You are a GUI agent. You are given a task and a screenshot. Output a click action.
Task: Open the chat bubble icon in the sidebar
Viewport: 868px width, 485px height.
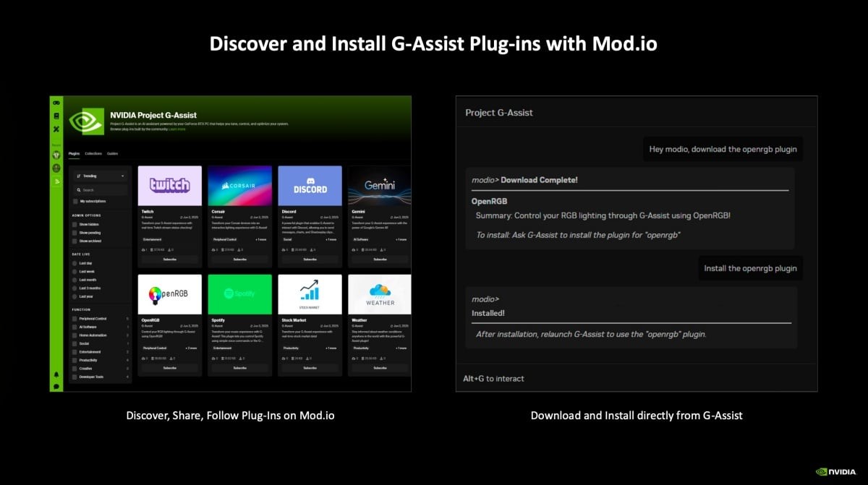tap(56, 386)
